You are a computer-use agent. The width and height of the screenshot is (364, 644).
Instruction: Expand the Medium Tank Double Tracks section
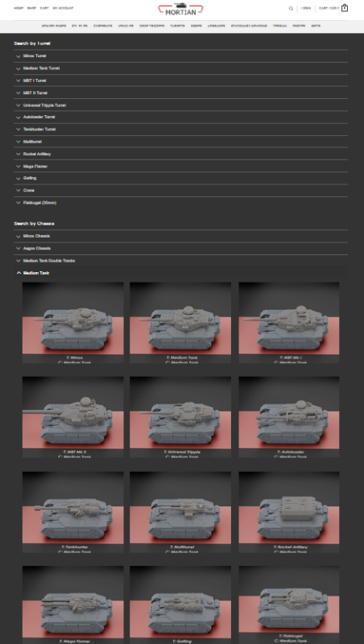coord(180,261)
